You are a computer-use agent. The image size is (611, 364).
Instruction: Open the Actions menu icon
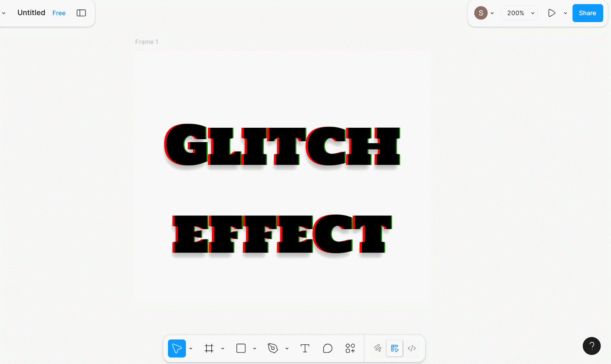(350, 348)
